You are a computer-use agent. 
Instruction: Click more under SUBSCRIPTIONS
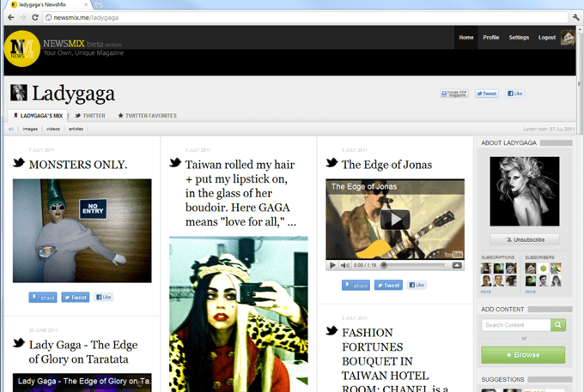point(486,292)
